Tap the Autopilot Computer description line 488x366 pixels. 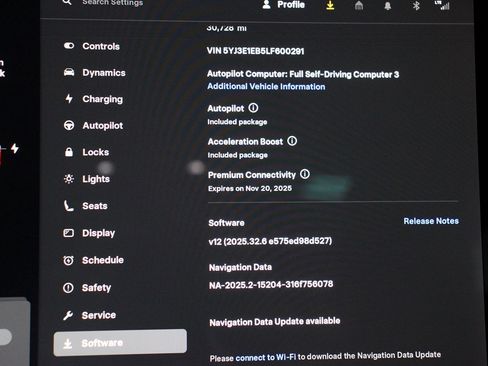303,74
